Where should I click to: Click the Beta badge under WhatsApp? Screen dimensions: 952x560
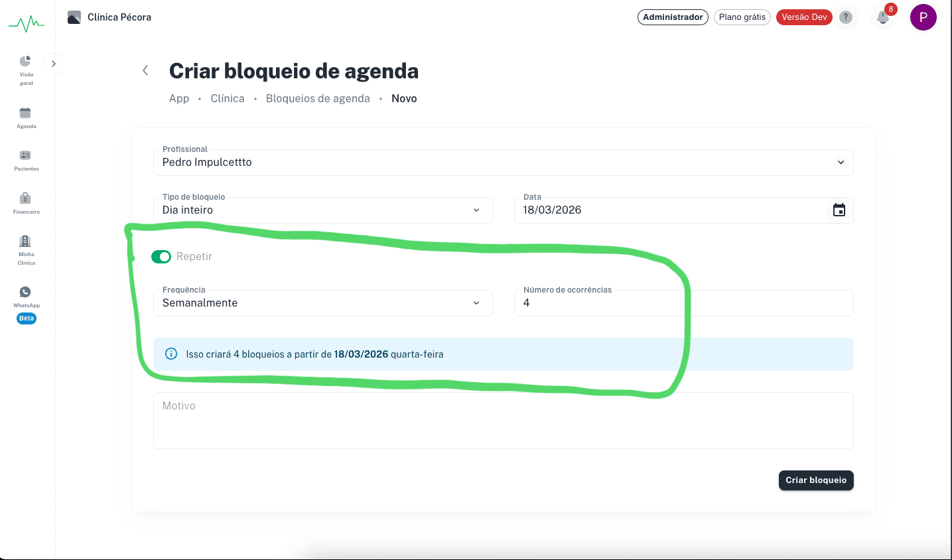[x=27, y=318]
